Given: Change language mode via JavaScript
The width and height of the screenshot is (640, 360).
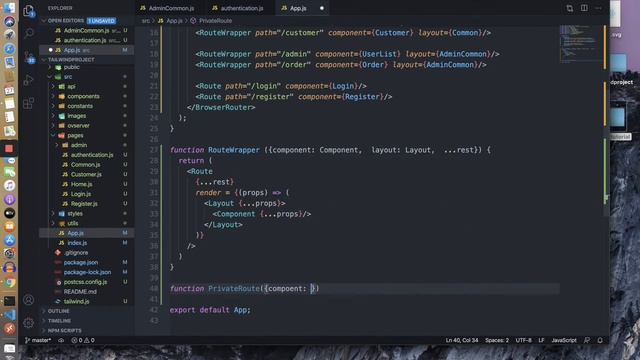Looking at the screenshot, I should (564, 340).
